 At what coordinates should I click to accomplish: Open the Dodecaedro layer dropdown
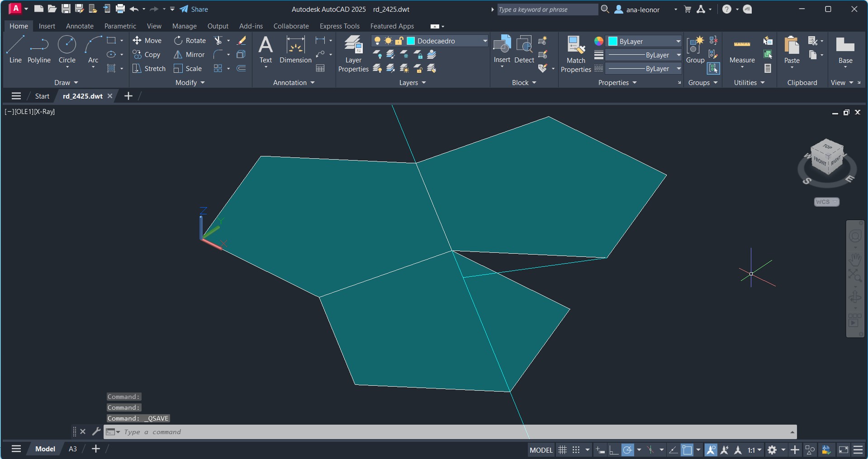[x=485, y=41]
